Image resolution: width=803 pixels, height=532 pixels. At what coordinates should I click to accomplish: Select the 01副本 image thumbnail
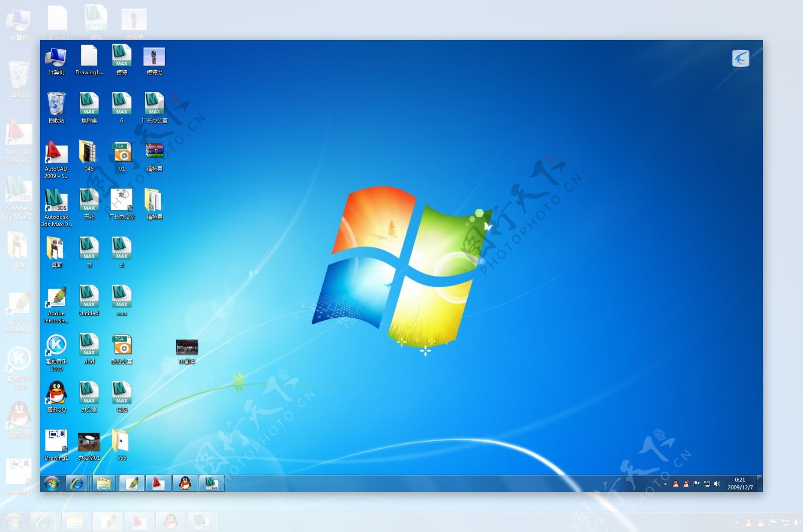[187, 351]
